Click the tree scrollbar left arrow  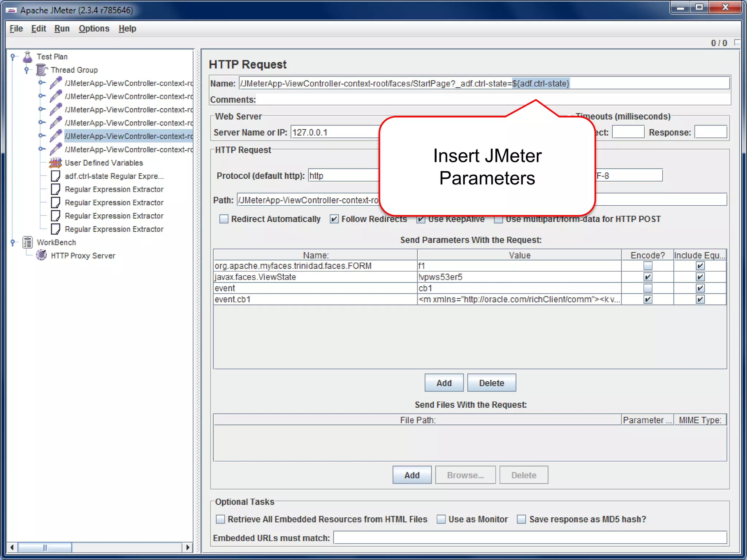12,547
